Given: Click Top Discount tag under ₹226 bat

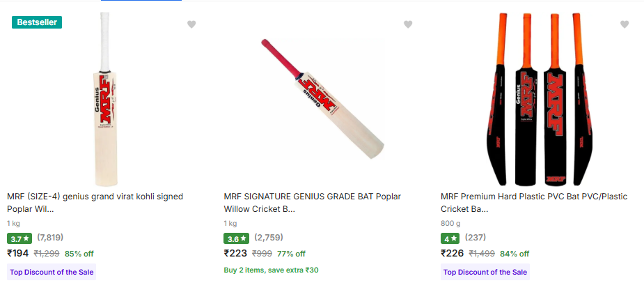Looking at the screenshot, I should tap(485, 272).
